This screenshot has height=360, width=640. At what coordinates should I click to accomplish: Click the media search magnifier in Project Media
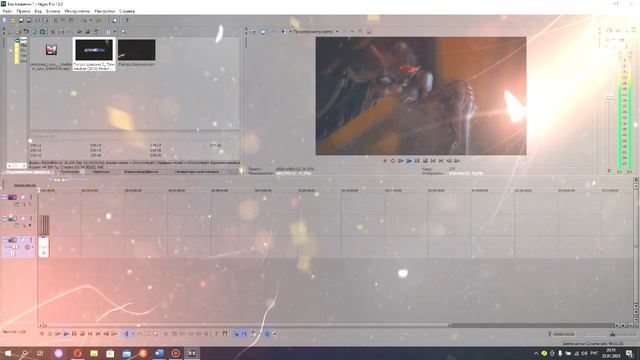tap(124, 31)
